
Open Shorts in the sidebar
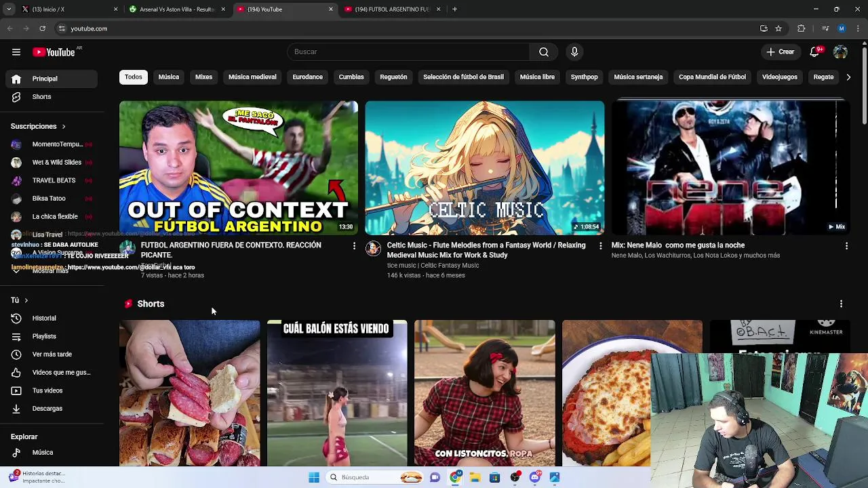pos(52,97)
